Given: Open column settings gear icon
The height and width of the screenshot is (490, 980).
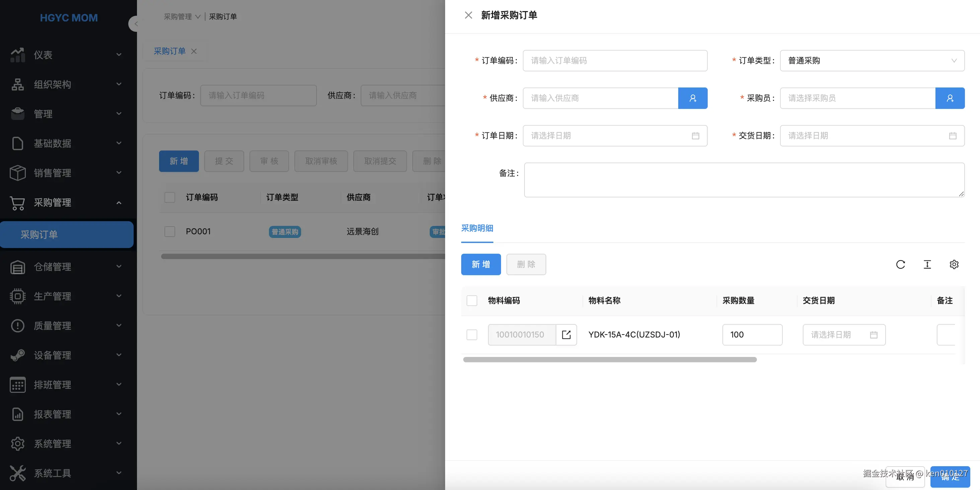Looking at the screenshot, I should coord(954,264).
